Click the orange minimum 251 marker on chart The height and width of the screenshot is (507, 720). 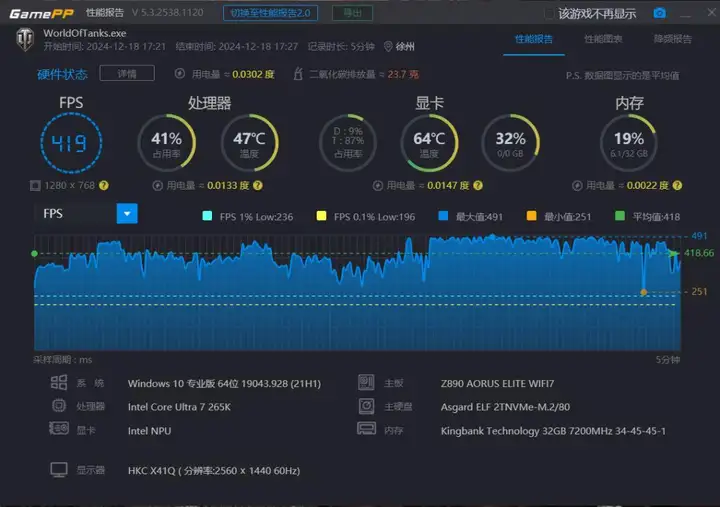coord(644,292)
